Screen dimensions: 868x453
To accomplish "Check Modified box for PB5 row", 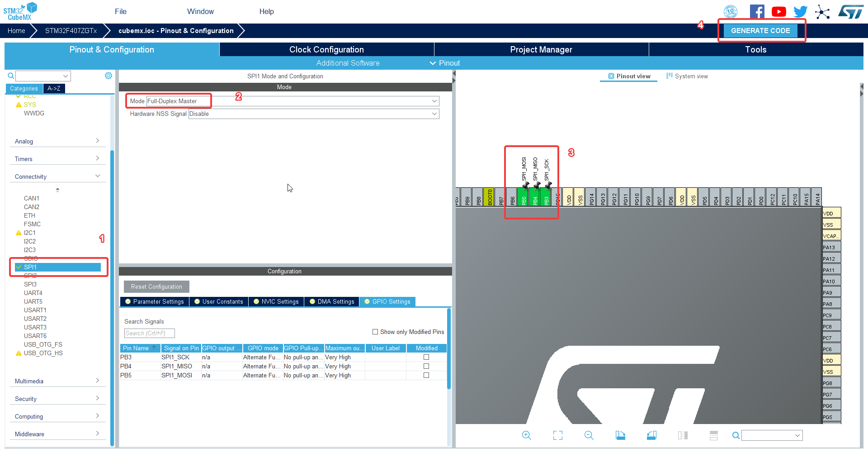I will click(426, 375).
